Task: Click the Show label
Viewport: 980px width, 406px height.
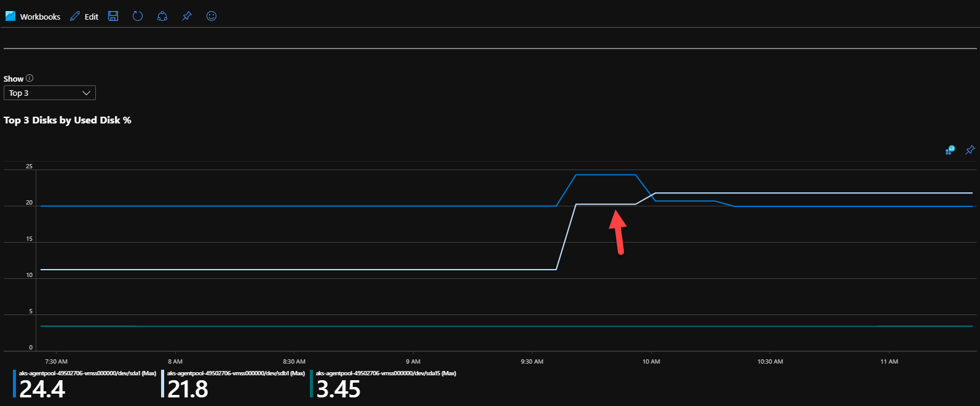Action: click(x=14, y=79)
